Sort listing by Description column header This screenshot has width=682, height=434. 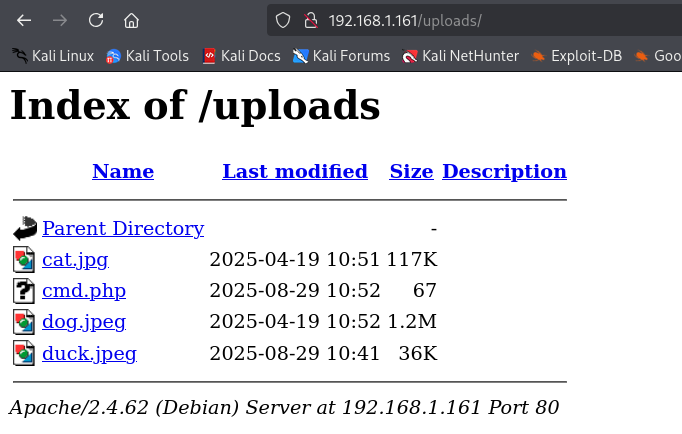tap(504, 172)
